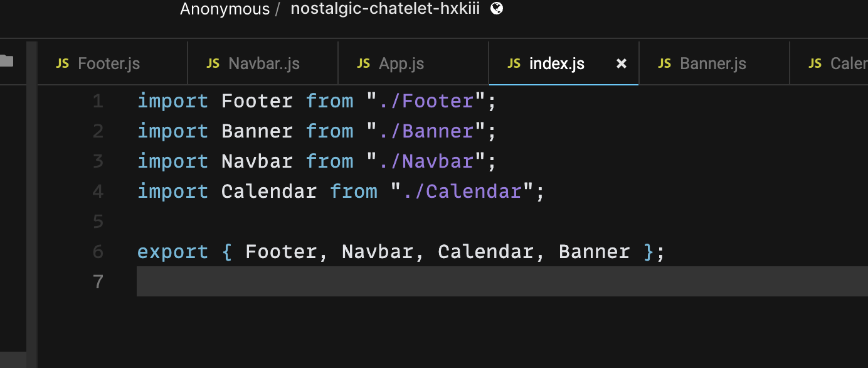Close the index.js tab
This screenshot has width=868, height=368.
click(x=620, y=63)
